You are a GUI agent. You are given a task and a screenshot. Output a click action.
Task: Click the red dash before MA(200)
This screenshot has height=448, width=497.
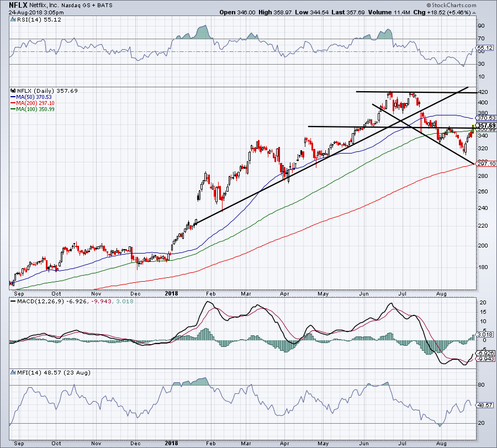click(x=13, y=103)
